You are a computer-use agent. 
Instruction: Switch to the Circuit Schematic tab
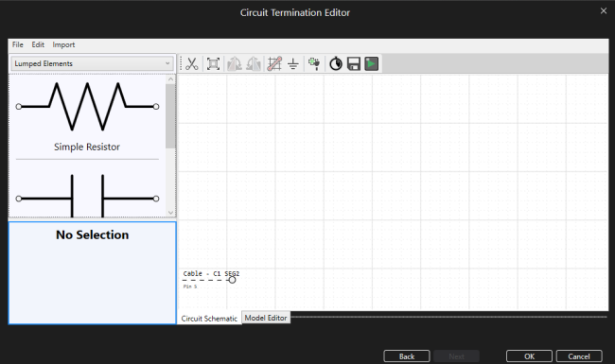pos(209,319)
